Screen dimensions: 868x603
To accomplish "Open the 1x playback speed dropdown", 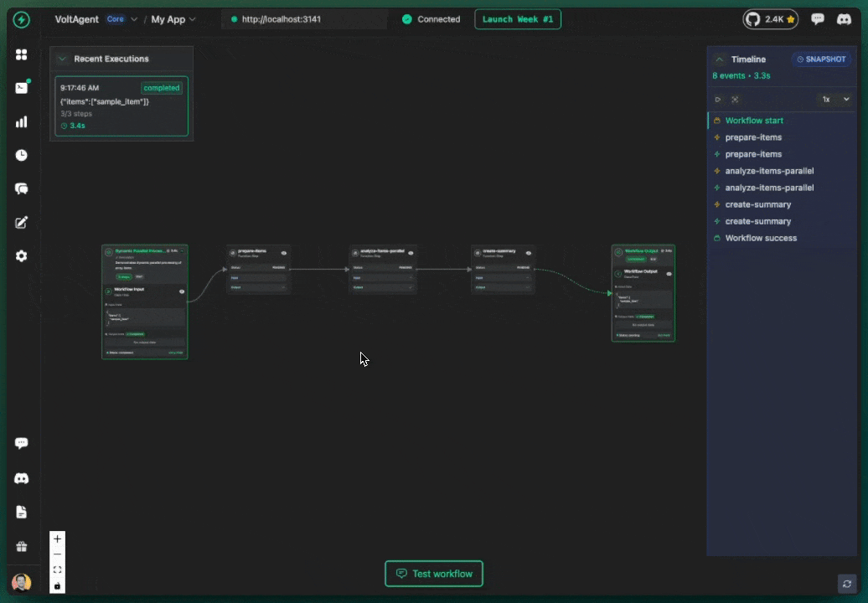I will (834, 100).
